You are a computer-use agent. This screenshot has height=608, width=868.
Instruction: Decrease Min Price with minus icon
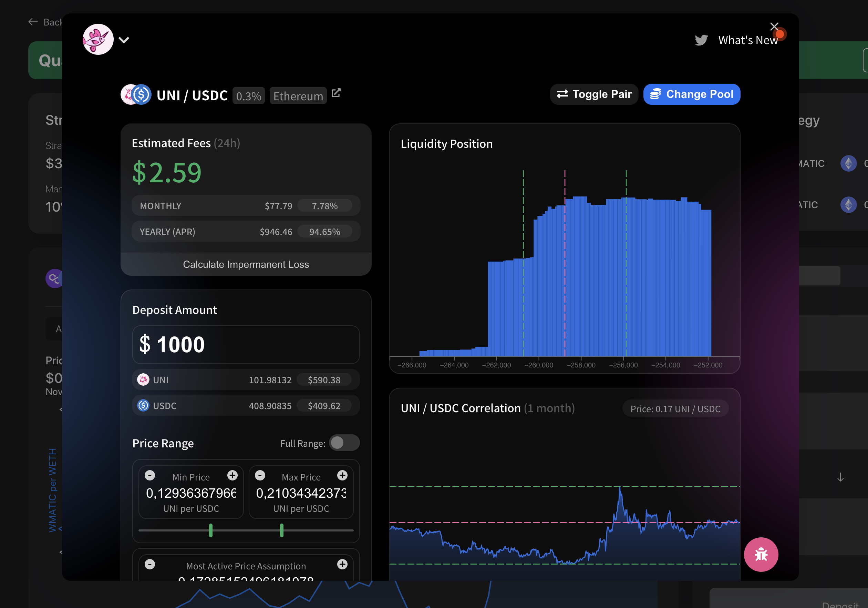[x=150, y=476]
